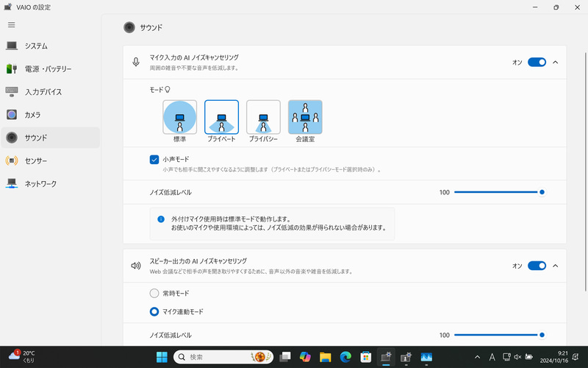The width and height of the screenshot is (588, 368).
Task: Open Microsoft Store from the taskbar
Action: coord(366,357)
